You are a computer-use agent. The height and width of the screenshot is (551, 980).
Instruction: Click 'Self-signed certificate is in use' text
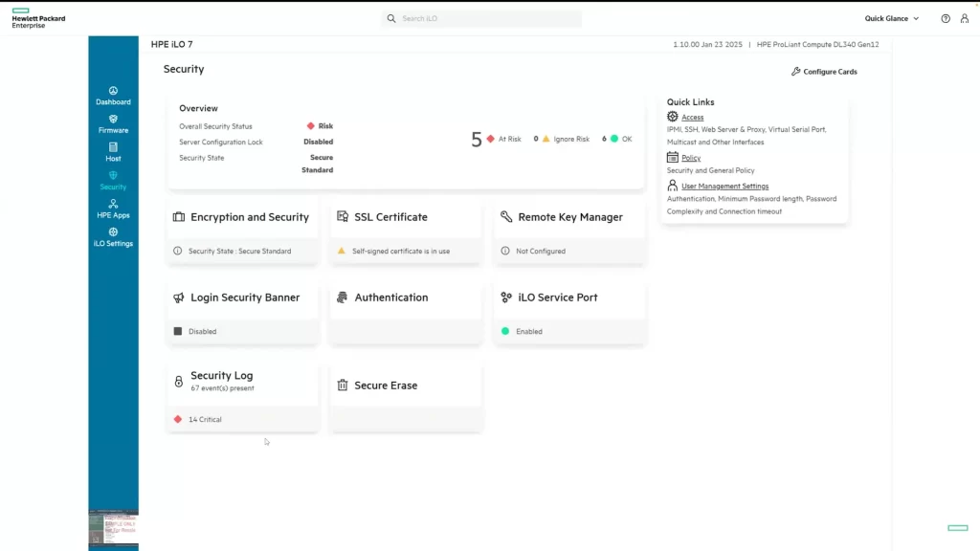[x=401, y=252]
